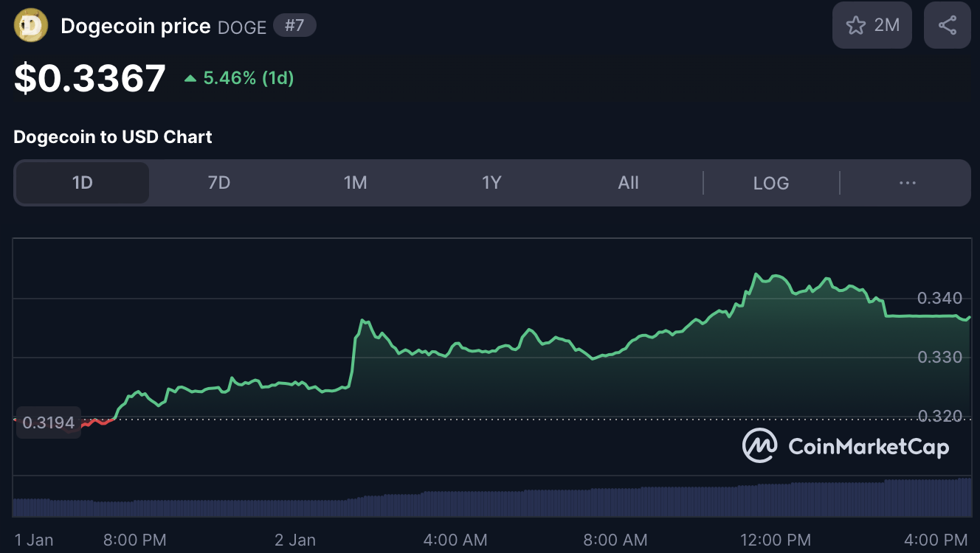Click the Dogecoin coin logo

pyautogui.click(x=31, y=27)
